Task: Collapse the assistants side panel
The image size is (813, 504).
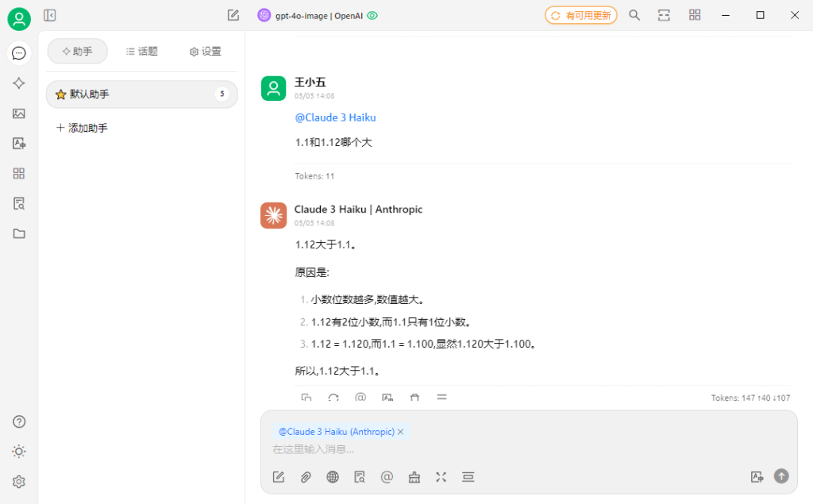Action: tap(50, 16)
